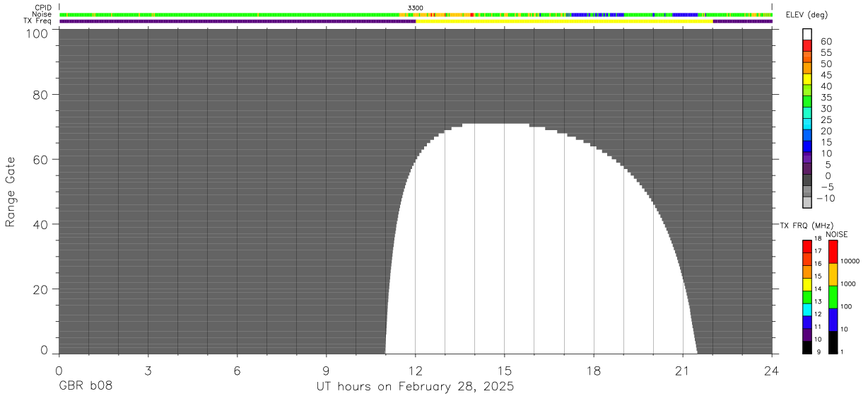Click the '60' label on ELEV colorbar

click(826, 42)
